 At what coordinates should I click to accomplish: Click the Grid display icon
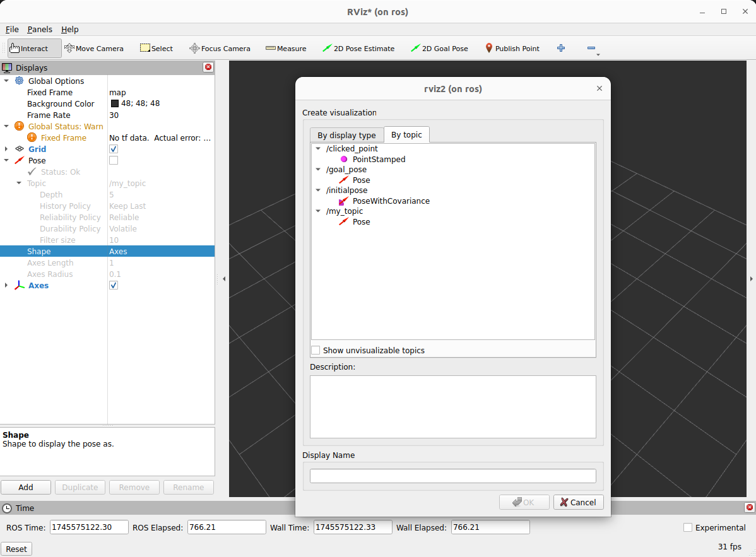pyautogui.click(x=20, y=149)
